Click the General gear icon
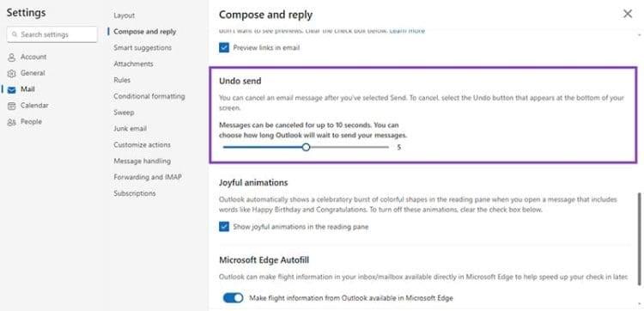 11,74
